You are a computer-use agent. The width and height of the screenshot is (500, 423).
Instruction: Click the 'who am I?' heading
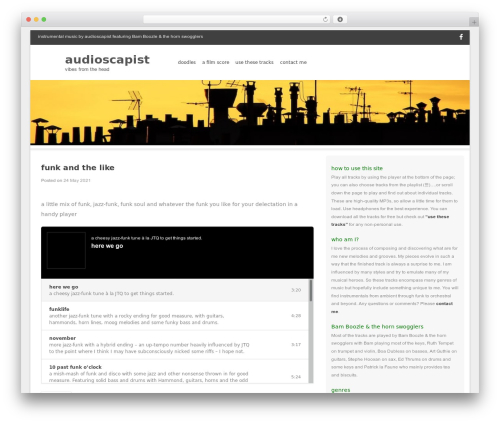tap(345, 239)
